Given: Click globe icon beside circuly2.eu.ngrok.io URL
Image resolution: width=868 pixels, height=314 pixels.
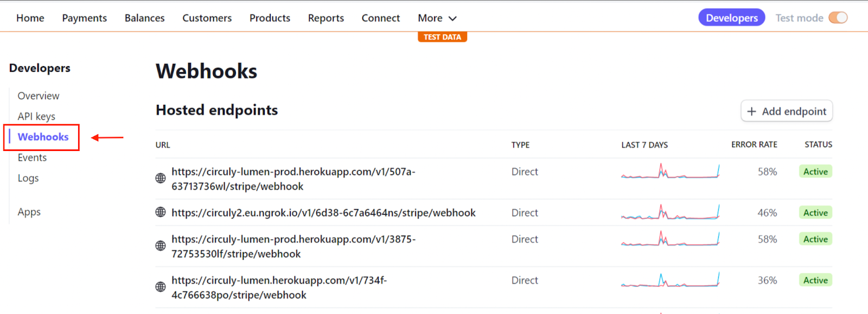Looking at the screenshot, I should [161, 212].
